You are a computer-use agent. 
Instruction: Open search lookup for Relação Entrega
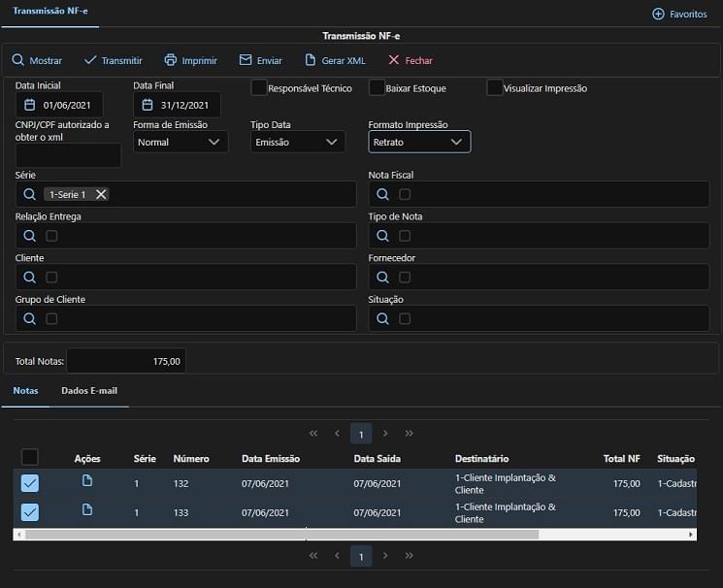(x=29, y=236)
